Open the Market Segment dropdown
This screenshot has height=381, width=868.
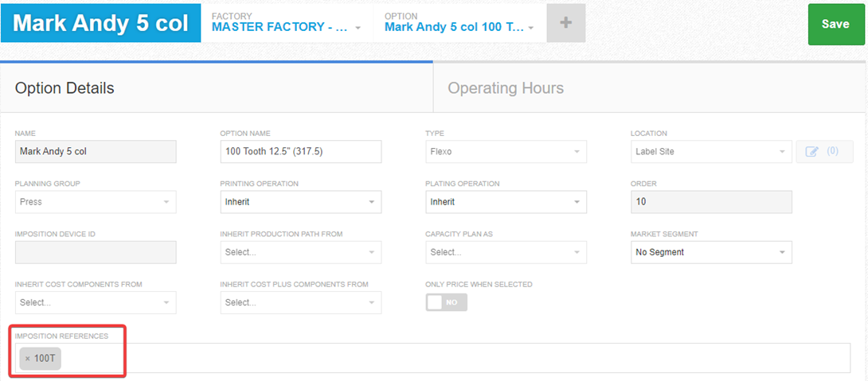click(x=711, y=252)
